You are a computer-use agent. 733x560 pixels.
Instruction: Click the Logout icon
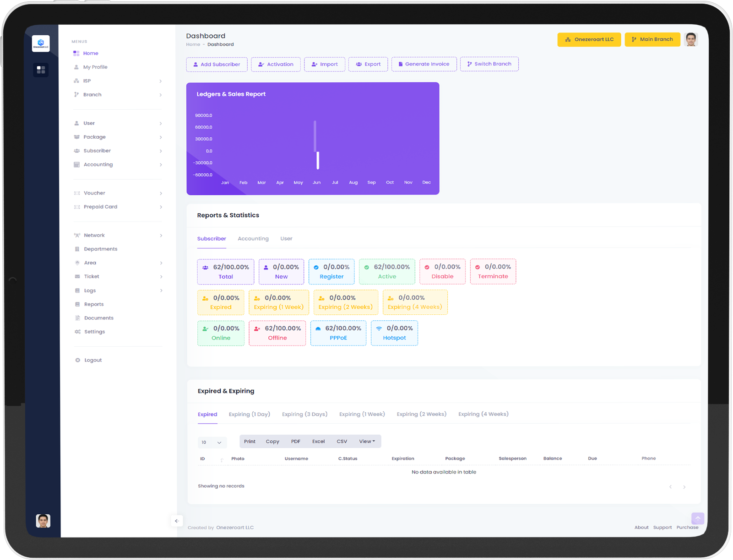(78, 361)
